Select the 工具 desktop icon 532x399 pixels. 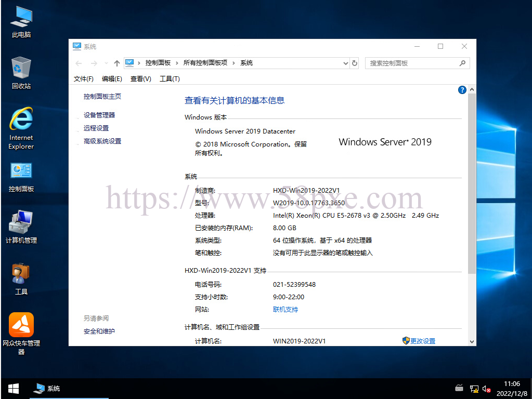tap(21, 279)
